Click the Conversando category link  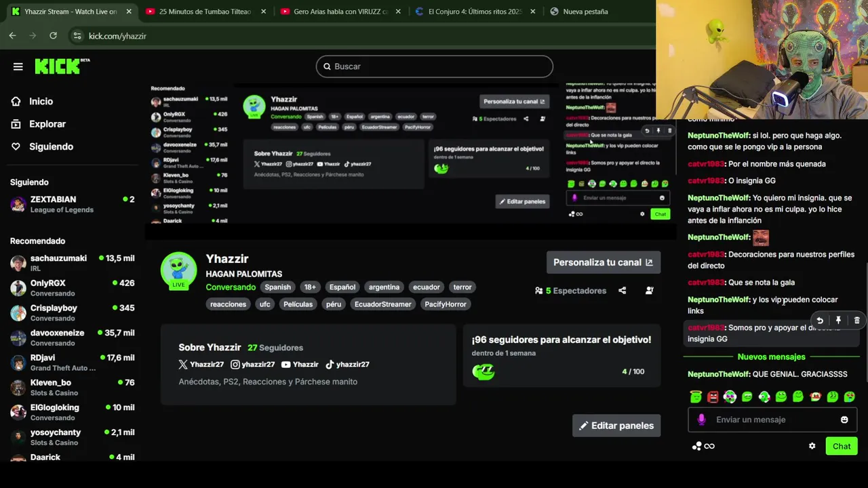(231, 287)
